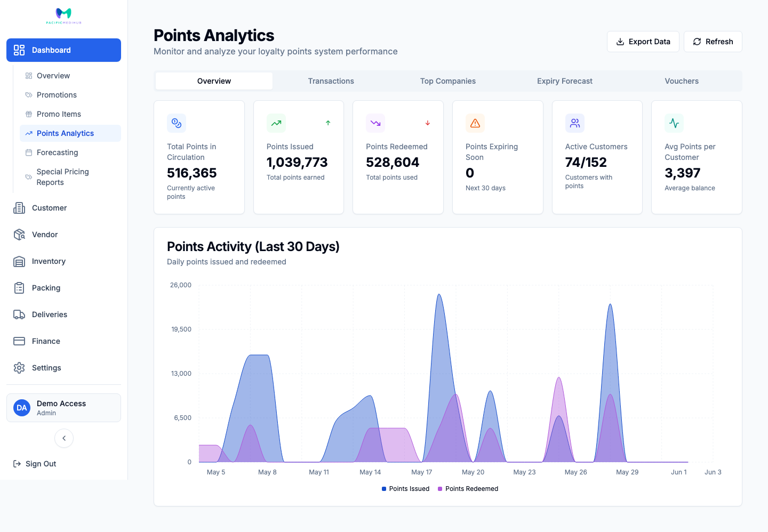Go to Overview in sidebar
This screenshot has height=532, width=768.
pyautogui.click(x=70, y=76)
